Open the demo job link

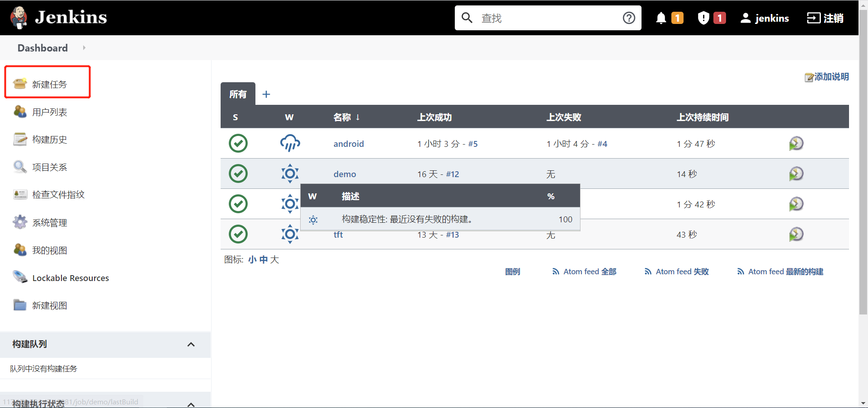pos(345,174)
